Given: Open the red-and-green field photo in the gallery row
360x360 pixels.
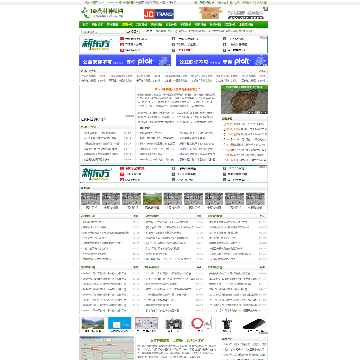Looking at the screenshot, I should click(152, 199).
